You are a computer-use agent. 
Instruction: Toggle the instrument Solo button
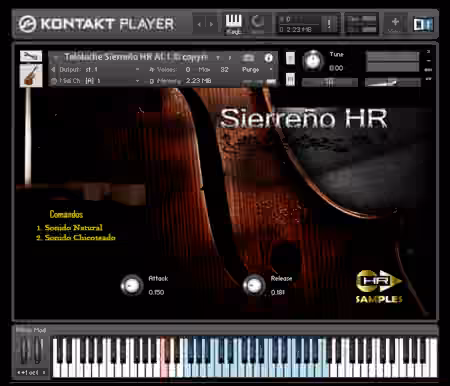click(290, 58)
